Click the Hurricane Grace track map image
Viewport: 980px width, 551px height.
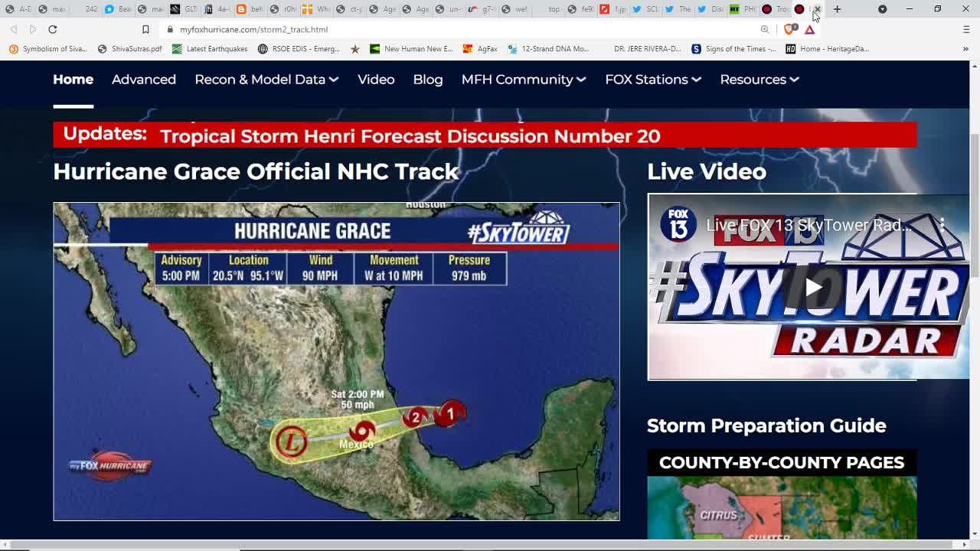pyautogui.click(x=336, y=361)
